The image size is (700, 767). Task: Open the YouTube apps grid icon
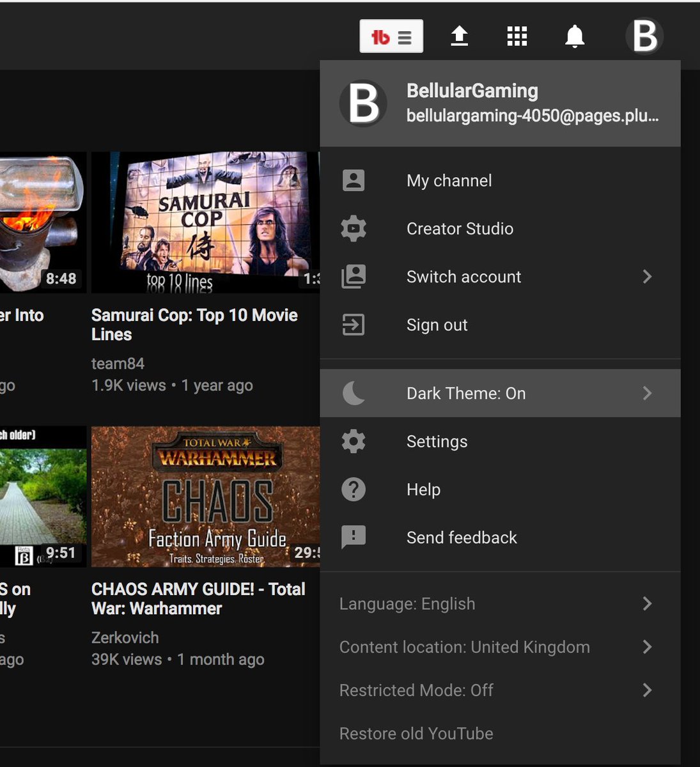[517, 36]
